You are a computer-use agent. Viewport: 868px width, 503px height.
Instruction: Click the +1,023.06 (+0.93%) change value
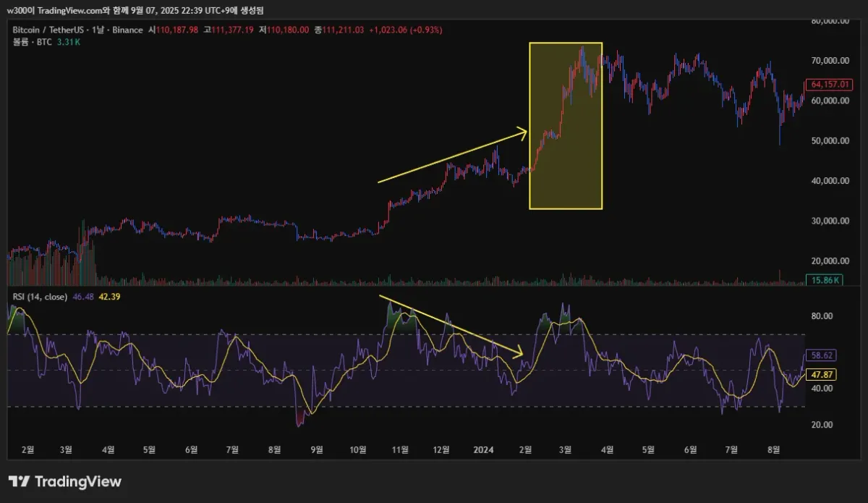[x=405, y=30]
